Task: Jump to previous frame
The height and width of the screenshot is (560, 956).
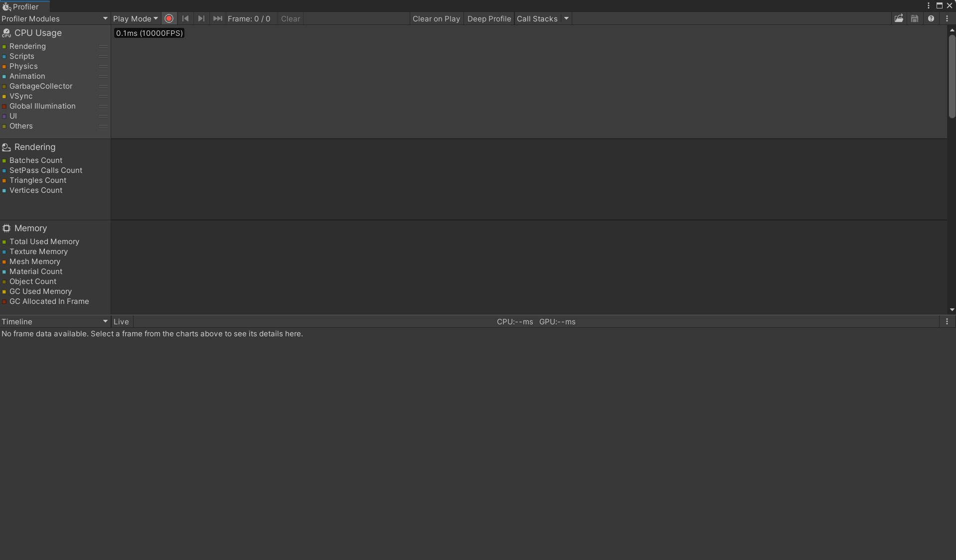Action: click(185, 19)
